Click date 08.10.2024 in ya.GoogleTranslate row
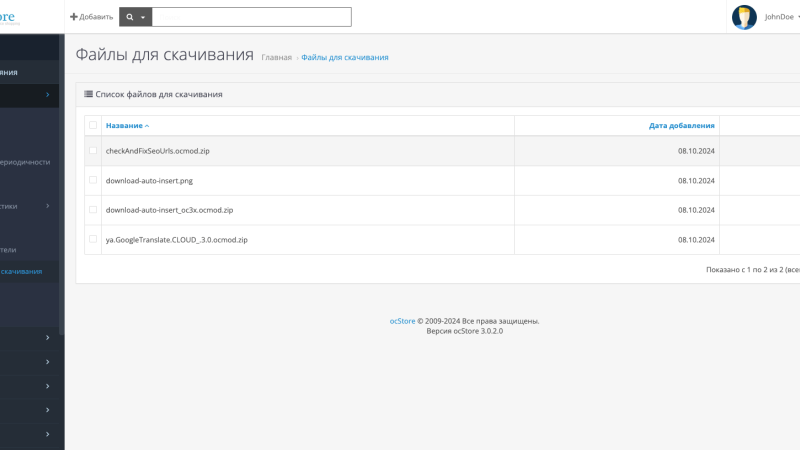This screenshot has height=450, width=800. [x=696, y=240]
